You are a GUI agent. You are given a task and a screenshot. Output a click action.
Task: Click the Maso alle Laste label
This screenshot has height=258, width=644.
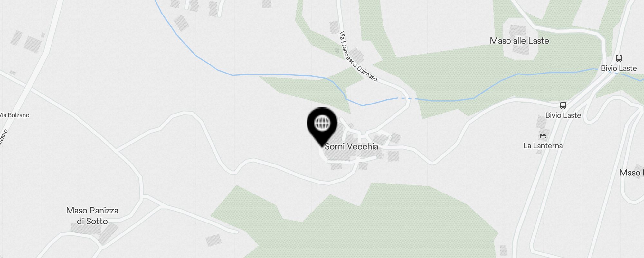(x=519, y=41)
